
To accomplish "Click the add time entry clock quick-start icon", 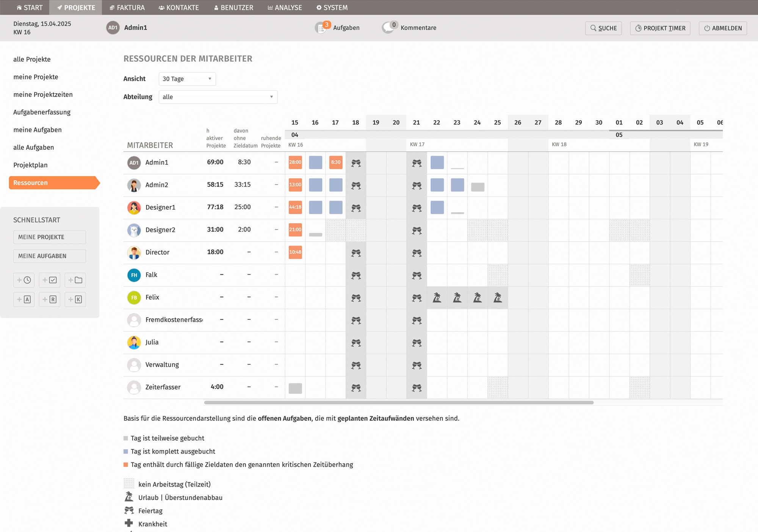I will pos(24,280).
